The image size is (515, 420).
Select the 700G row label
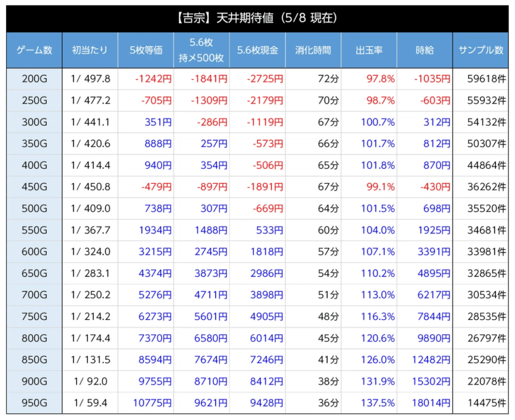(x=35, y=295)
